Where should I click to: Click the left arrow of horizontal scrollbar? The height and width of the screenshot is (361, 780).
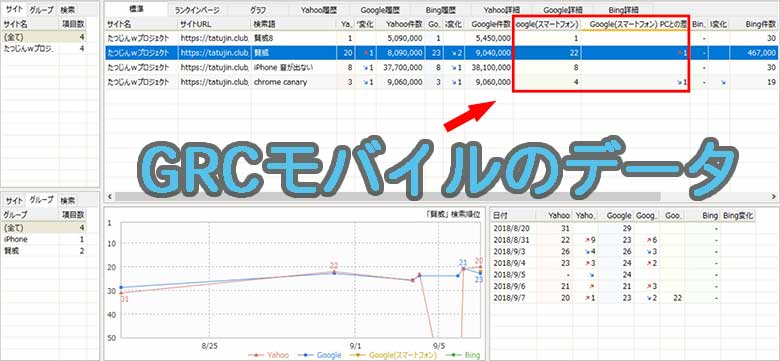click(x=110, y=197)
